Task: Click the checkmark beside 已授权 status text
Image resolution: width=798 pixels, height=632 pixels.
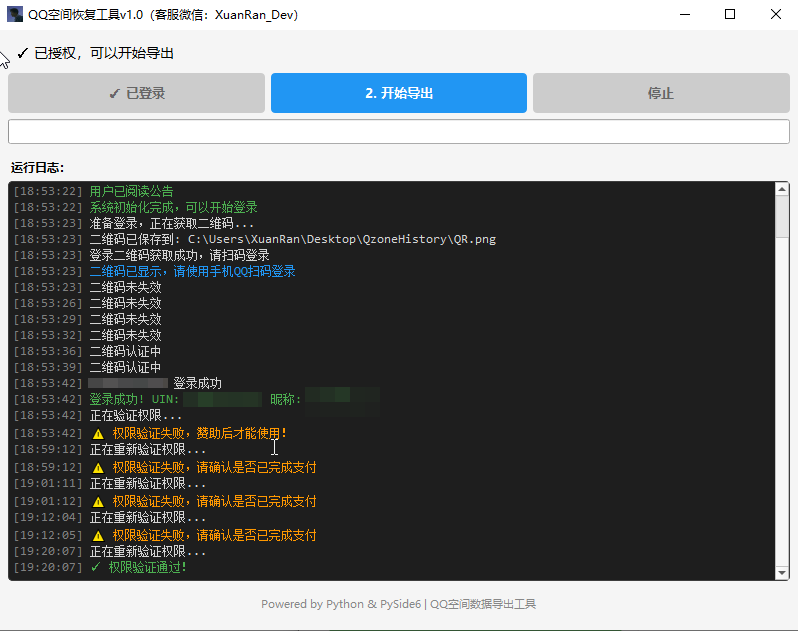Action: point(22,53)
